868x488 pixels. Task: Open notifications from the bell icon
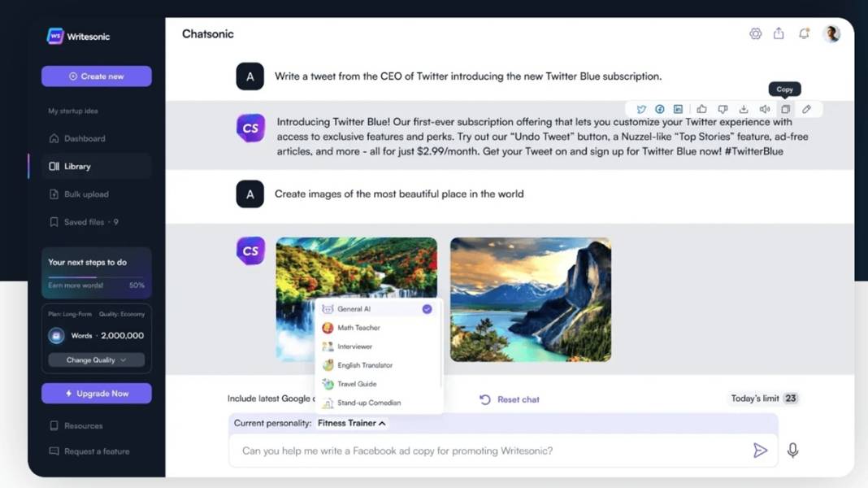pyautogui.click(x=804, y=33)
